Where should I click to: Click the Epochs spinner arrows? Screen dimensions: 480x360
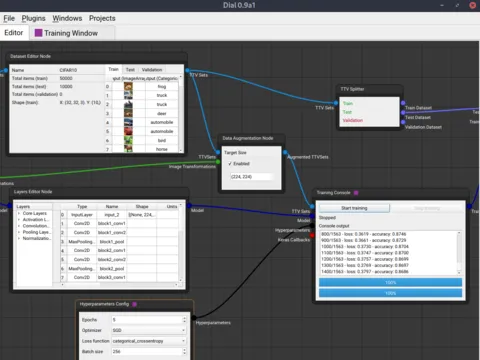pos(184,320)
